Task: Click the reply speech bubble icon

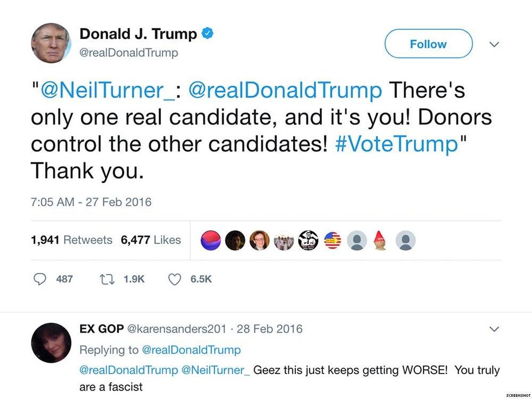Action: [x=41, y=279]
